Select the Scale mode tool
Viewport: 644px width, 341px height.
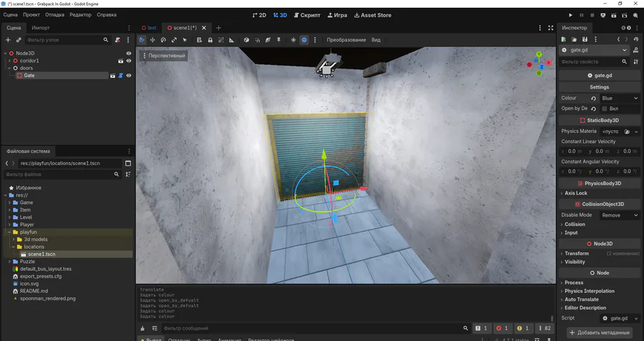(x=174, y=40)
